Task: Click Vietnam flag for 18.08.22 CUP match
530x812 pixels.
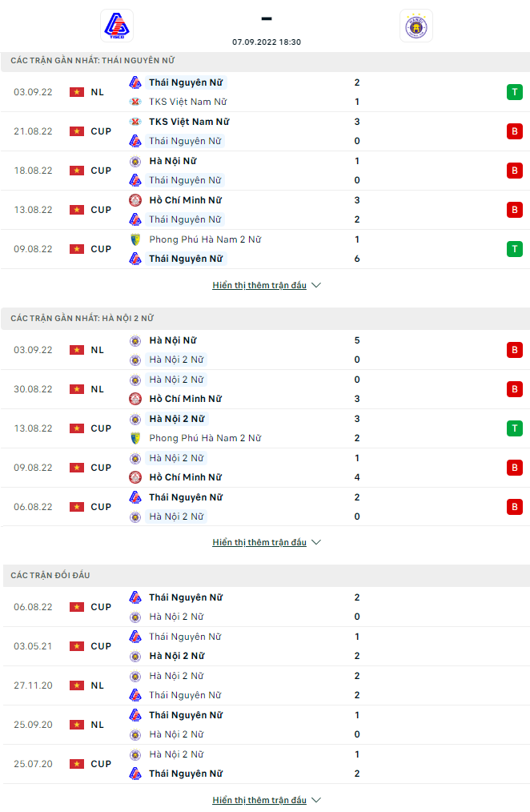Action: pos(77,171)
